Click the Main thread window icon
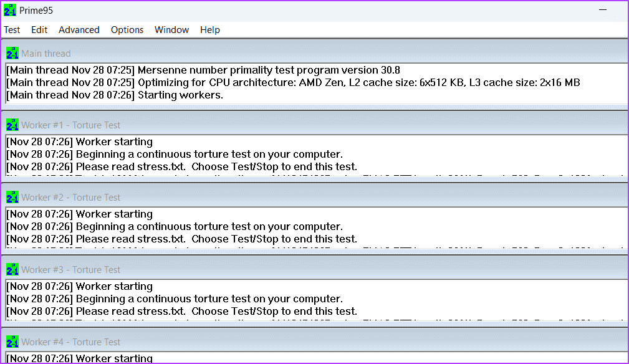 [12, 54]
